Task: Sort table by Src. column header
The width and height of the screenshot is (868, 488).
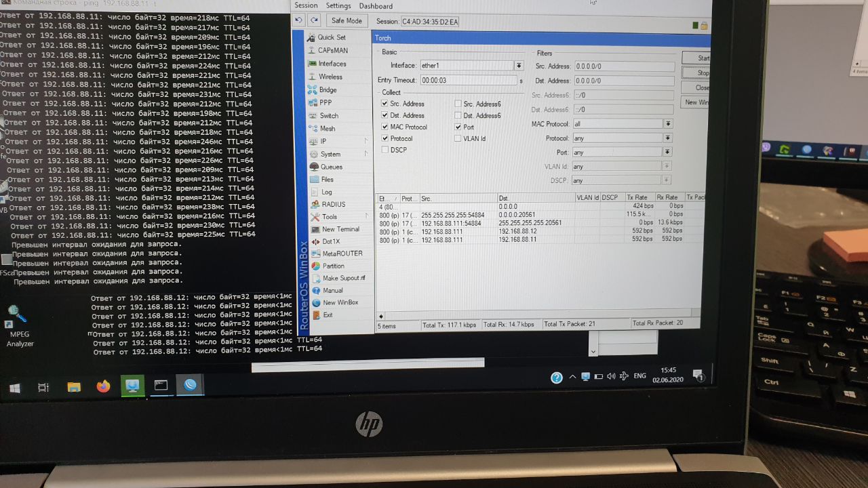Action: (x=458, y=198)
